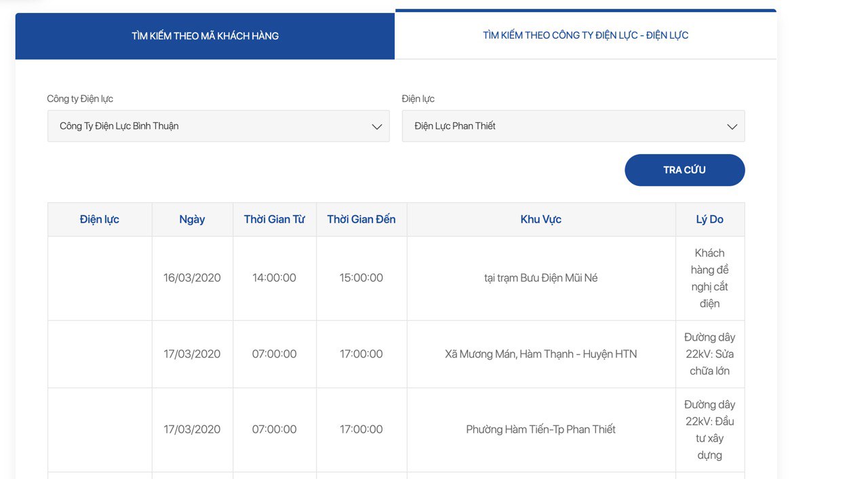Select the 16/03/2020 date cell

[x=192, y=278]
